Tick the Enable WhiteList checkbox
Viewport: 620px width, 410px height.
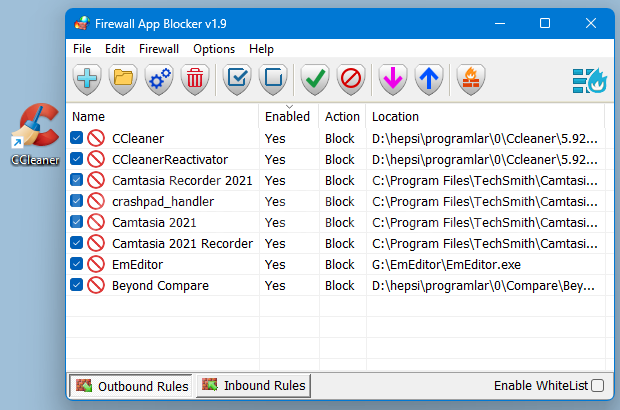coord(597,385)
